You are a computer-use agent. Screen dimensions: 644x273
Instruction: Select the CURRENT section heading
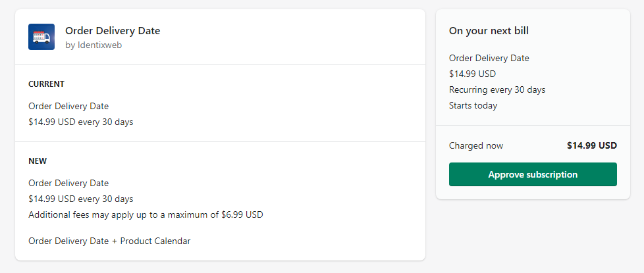(46, 84)
